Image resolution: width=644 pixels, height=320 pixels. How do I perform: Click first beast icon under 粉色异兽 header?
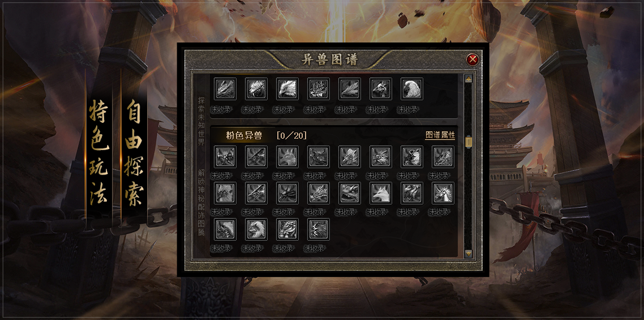coord(225,157)
